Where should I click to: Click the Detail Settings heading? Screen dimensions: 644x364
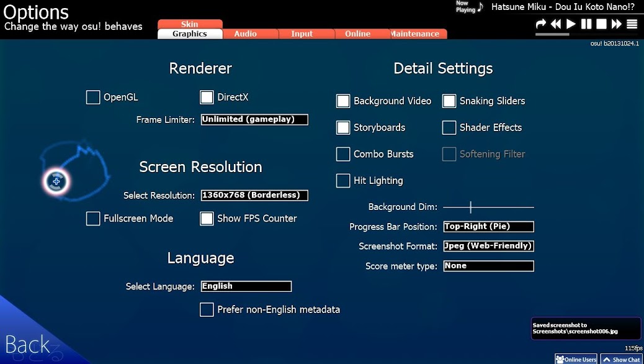(443, 68)
